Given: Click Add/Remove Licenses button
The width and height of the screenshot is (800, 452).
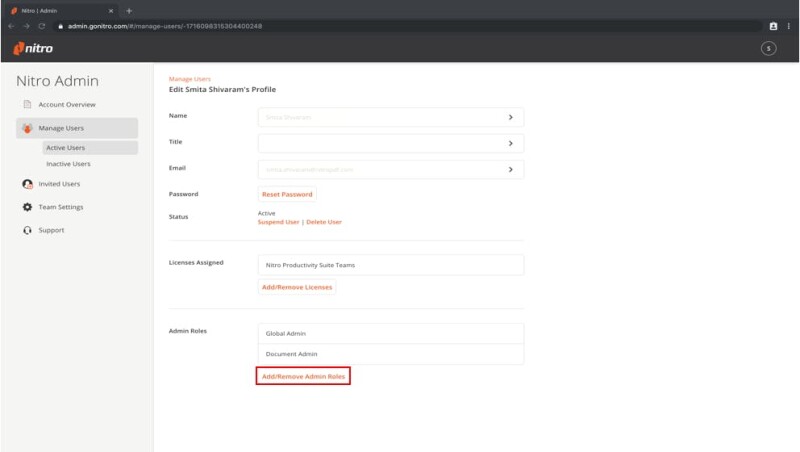Looking at the screenshot, I should [x=297, y=287].
